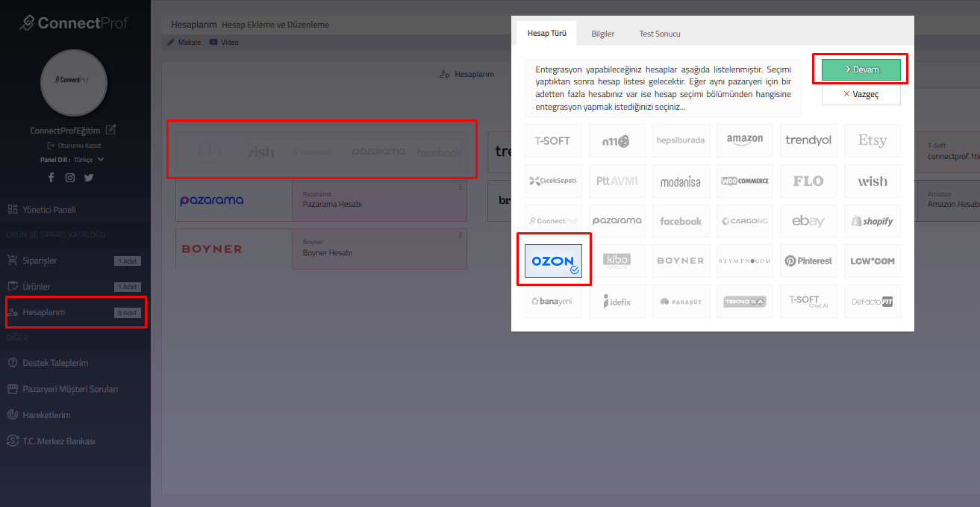Viewport: 980px width, 507px height.
Task: Select the banayeni marketplace tile
Action: click(553, 302)
